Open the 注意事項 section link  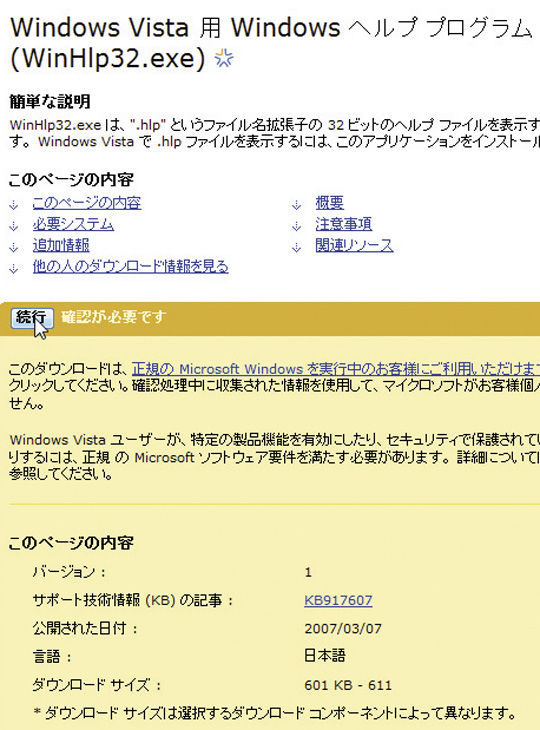click(x=344, y=224)
